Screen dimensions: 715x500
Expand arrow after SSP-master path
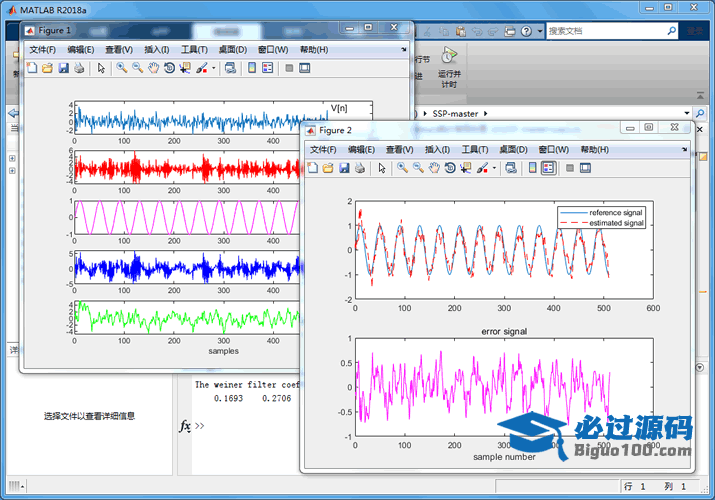[x=485, y=113]
